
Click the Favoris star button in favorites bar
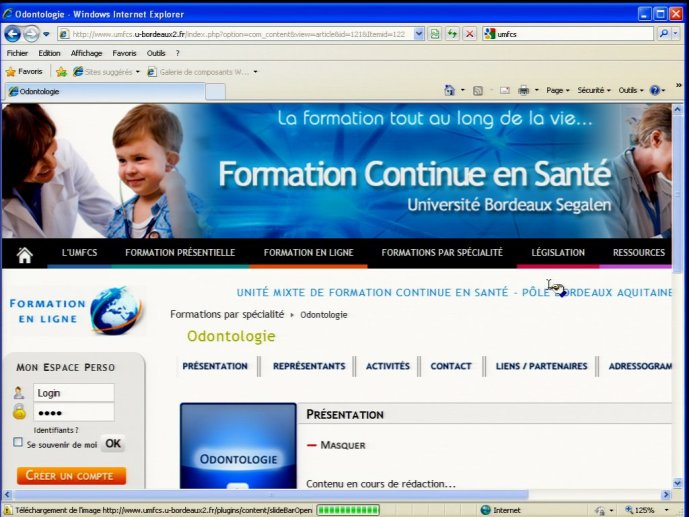24,72
